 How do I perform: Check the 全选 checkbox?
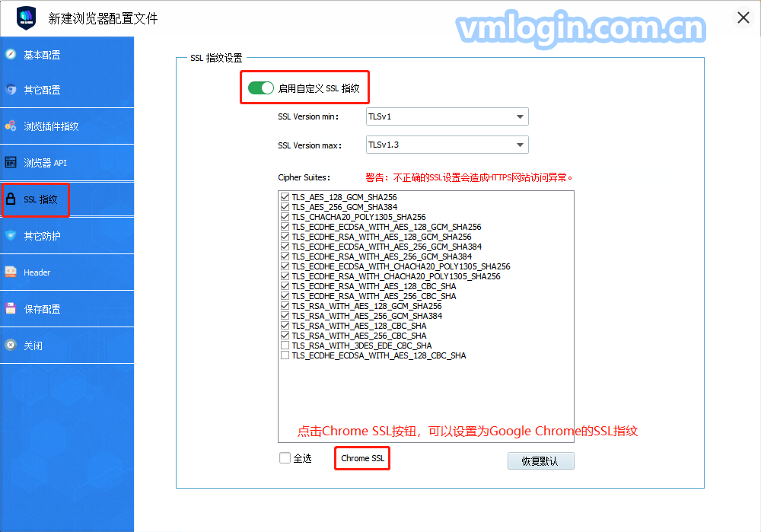pos(285,458)
